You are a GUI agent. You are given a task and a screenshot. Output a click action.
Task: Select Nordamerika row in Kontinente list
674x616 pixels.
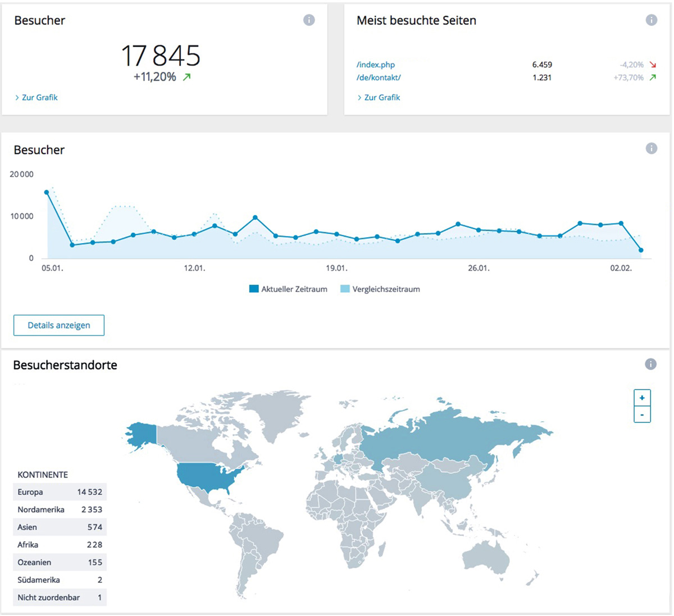(60, 509)
